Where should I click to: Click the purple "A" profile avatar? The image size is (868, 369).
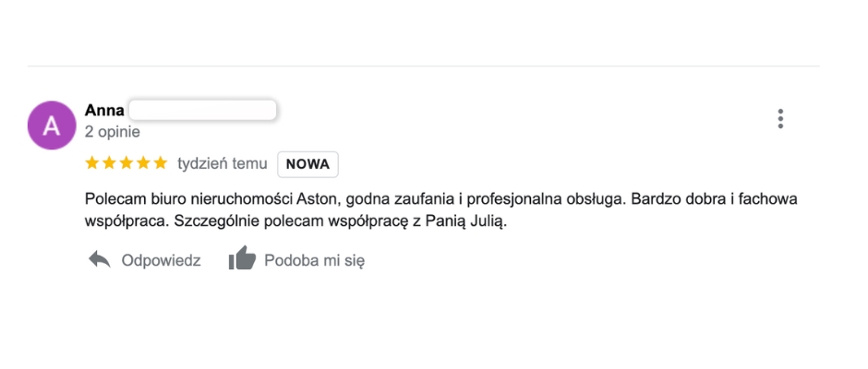coord(52,125)
